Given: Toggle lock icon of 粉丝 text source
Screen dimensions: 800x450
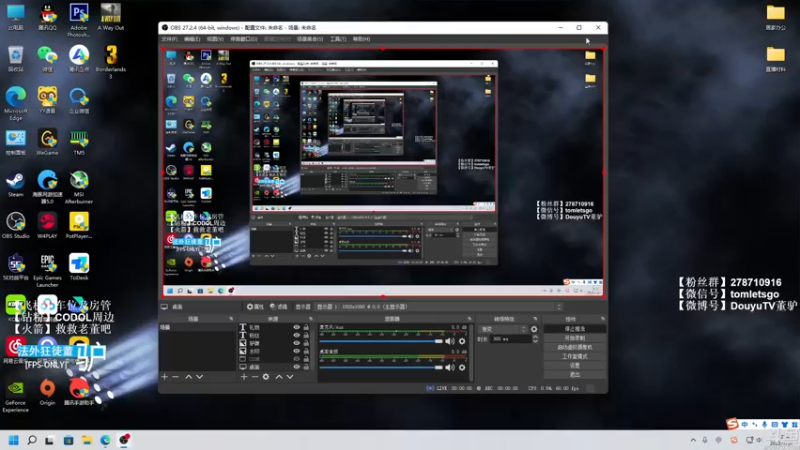Looking at the screenshot, I should [x=306, y=335].
